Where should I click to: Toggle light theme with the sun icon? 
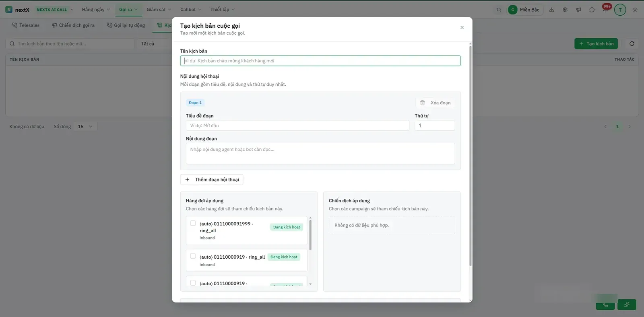[635, 10]
